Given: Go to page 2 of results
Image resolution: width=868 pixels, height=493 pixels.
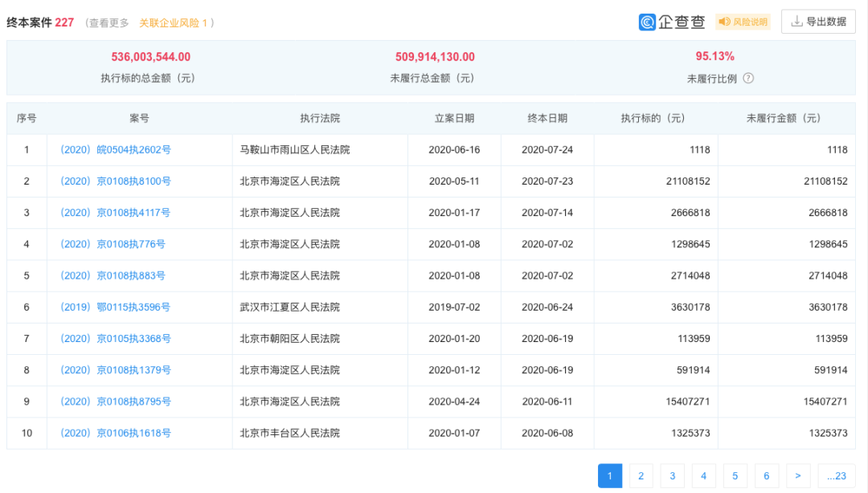Looking at the screenshot, I should click(641, 476).
